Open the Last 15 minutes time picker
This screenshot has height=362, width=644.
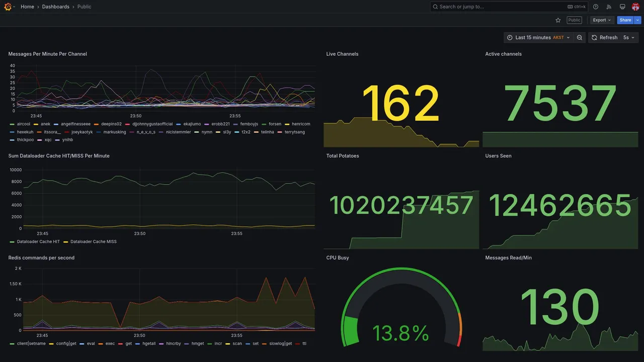[x=538, y=38]
